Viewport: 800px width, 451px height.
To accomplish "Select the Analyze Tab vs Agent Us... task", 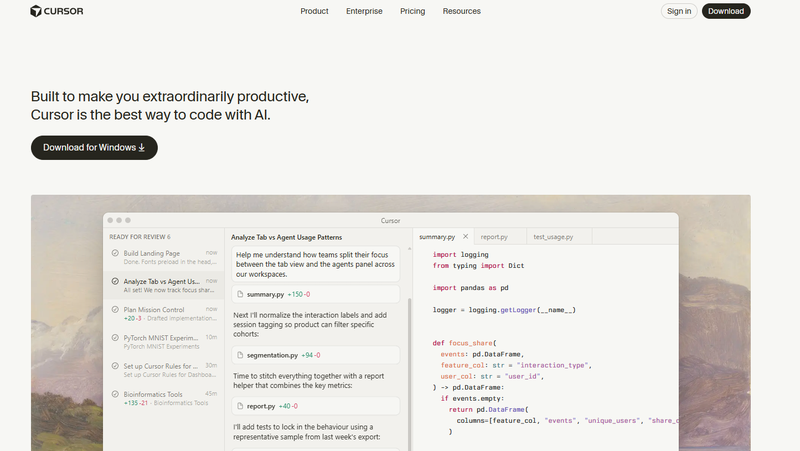I will coord(164,285).
